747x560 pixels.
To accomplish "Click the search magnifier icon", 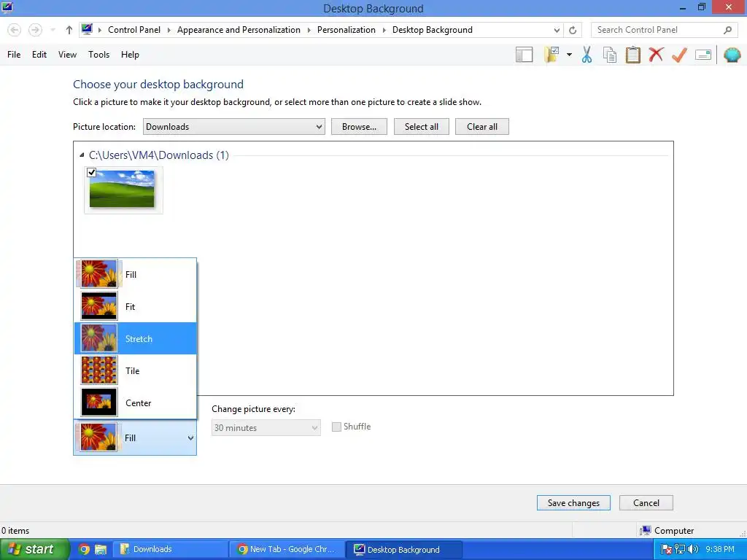I will (x=727, y=30).
